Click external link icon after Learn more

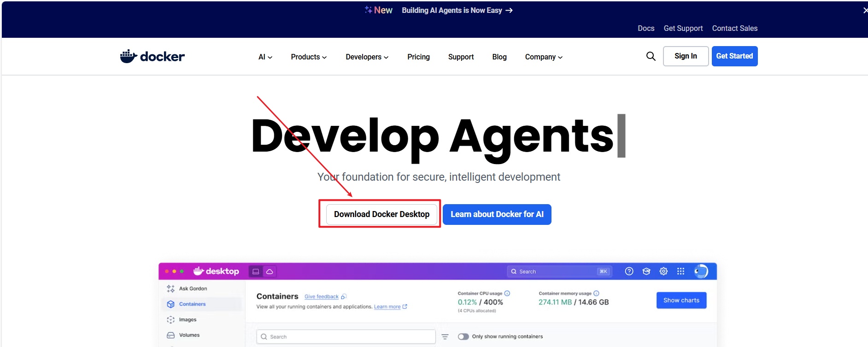[x=405, y=306]
